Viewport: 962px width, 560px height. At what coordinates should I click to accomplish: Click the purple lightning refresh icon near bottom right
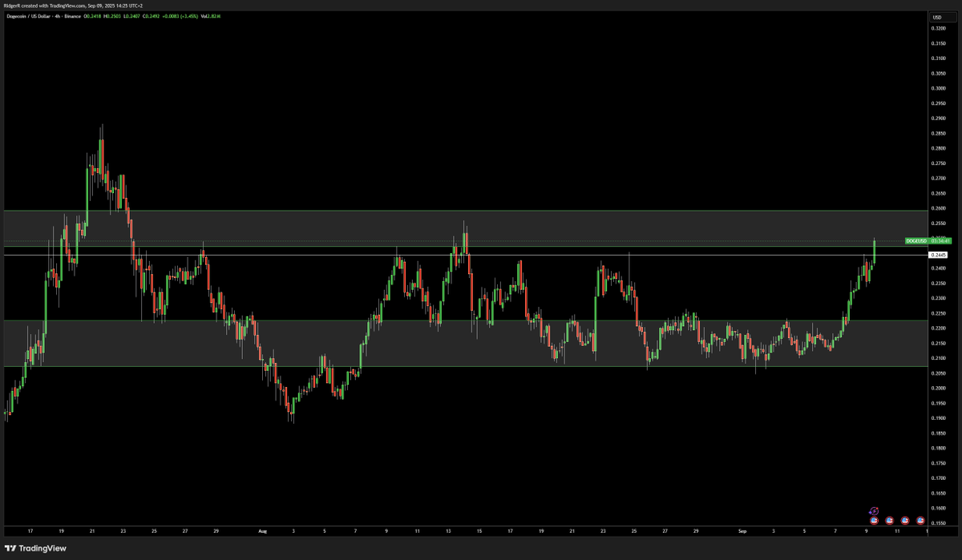point(874,511)
